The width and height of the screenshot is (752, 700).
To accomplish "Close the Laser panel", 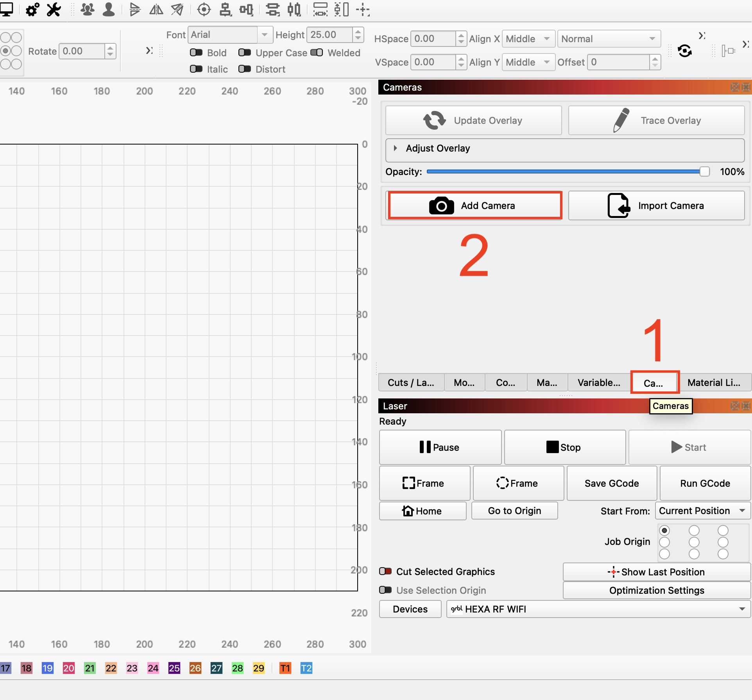I will click(746, 406).
